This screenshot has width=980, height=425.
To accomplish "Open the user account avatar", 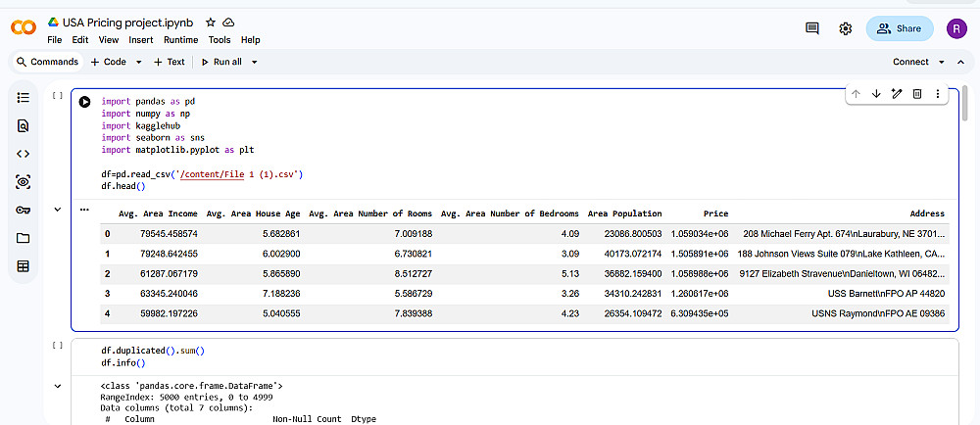I will point(956,28).
